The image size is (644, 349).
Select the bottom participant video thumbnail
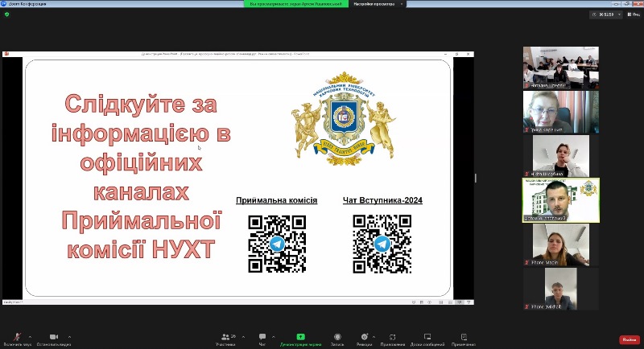[x=560, y=289]
